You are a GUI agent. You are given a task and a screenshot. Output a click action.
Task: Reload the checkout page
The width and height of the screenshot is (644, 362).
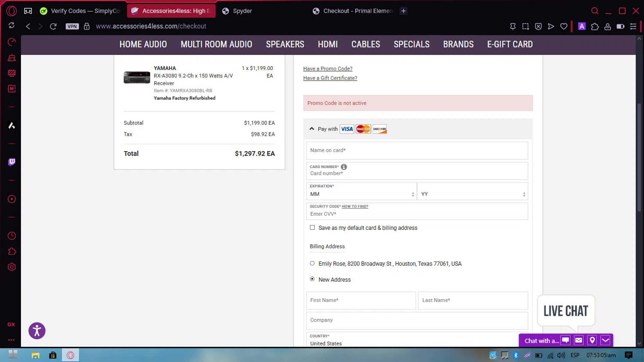53,26
